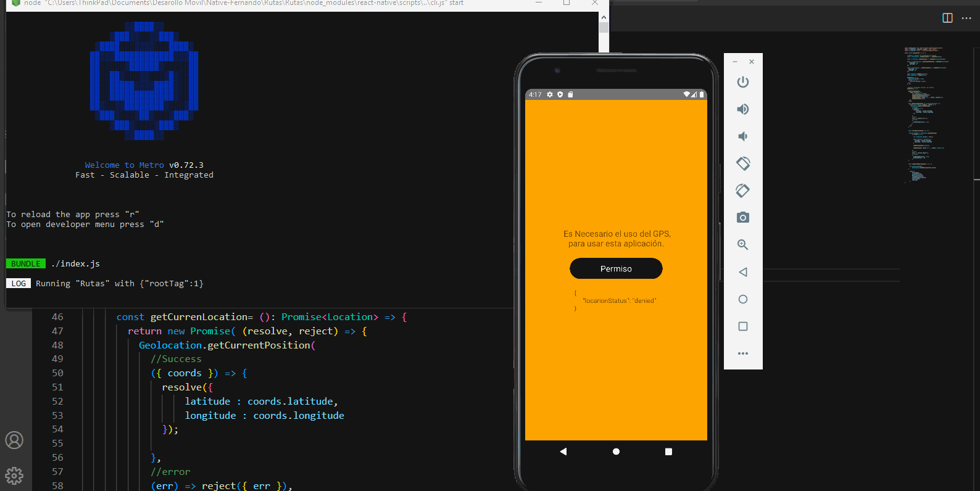The width and height of the screenshot is (980, 491).
Task: Click the terminal window node icon
Action: click(x=16, y=3)
